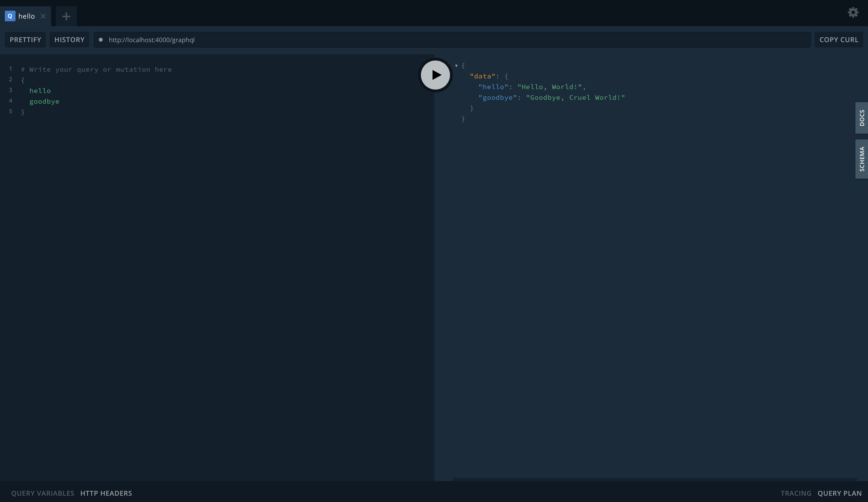Viewport: 868px width, 502px height.
Task: Open the Docs side panel
Action: point(861,118)
